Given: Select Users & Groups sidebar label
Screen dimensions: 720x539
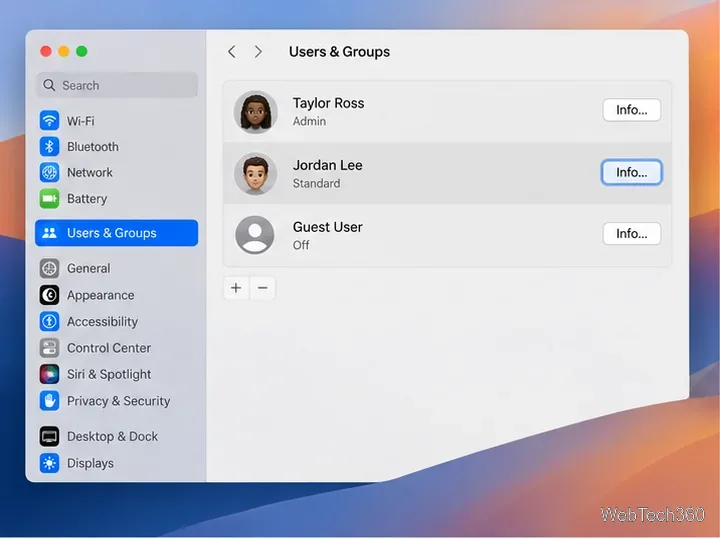Looking at the screenshot, I should pos(112,233).
